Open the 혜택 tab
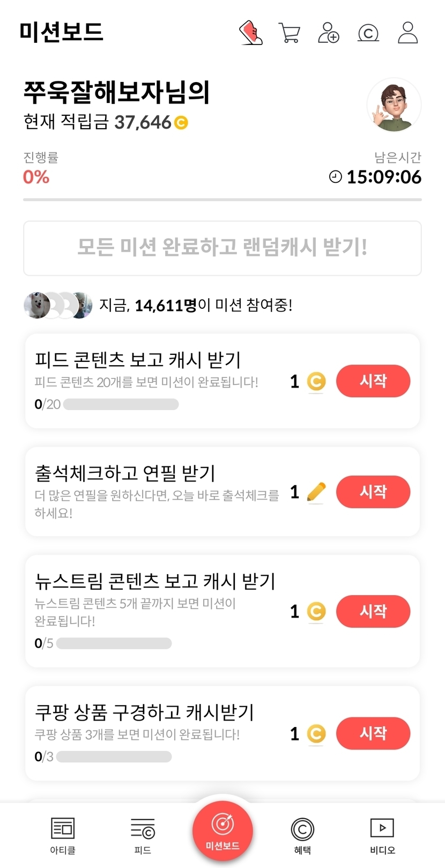 (x=302, y=835)
